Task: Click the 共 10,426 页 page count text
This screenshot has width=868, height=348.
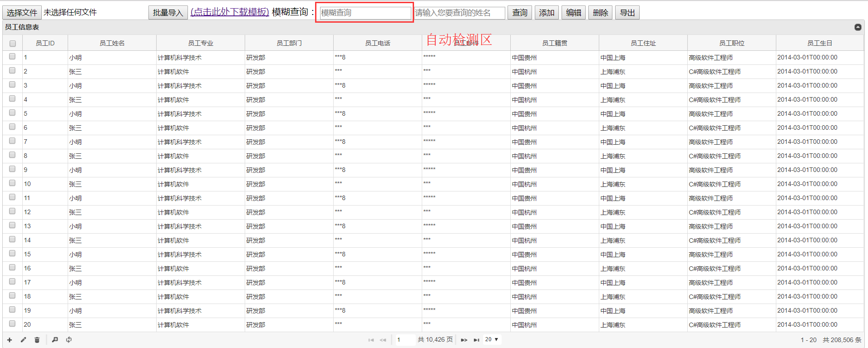Action: pos(435,339)
